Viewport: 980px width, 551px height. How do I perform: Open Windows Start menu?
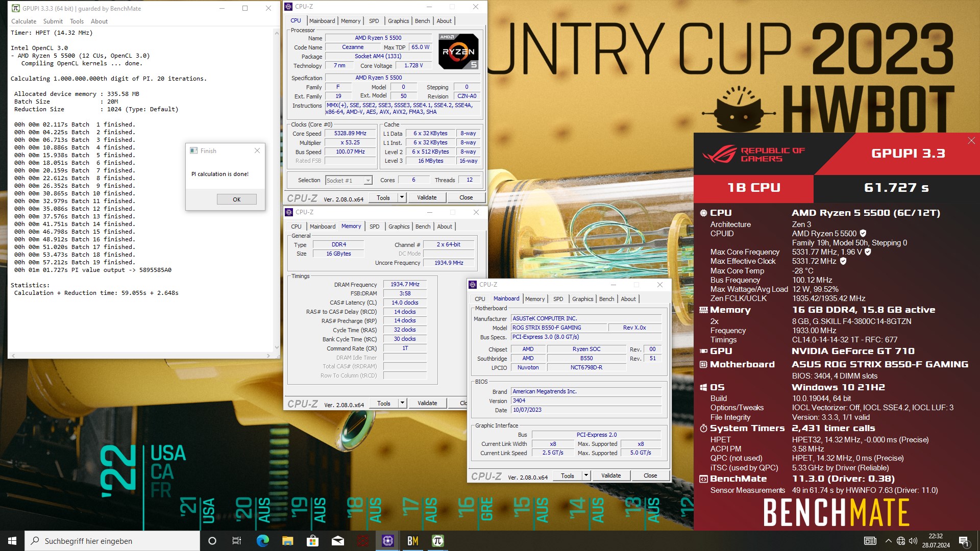click(12, 541)
